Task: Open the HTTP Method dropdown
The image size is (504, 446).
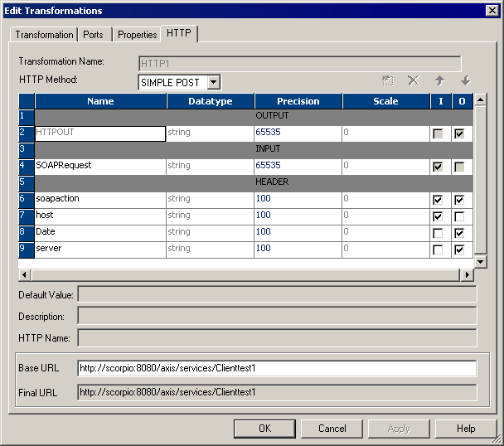Action: pyautogui.click(x=213, y=82)
